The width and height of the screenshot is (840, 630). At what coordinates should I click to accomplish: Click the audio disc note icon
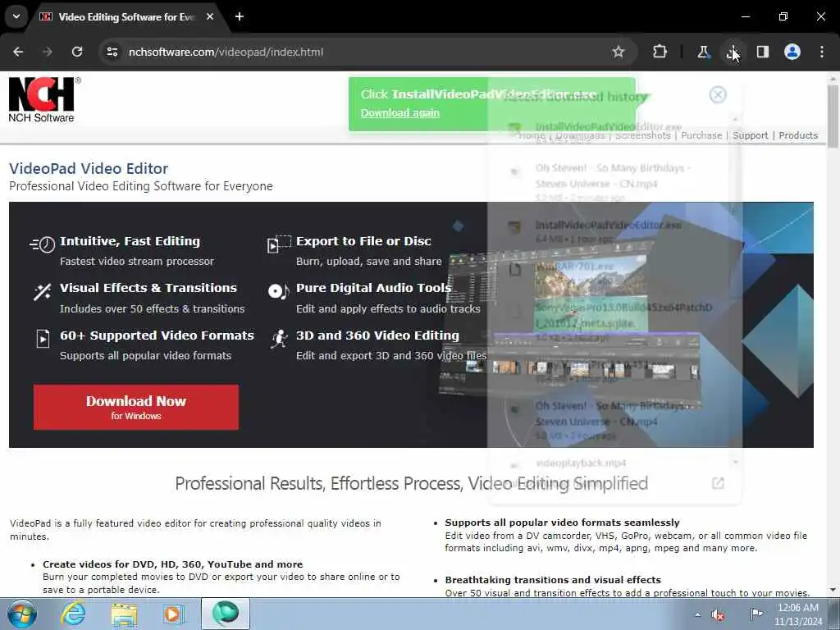[x=279, y=291]
